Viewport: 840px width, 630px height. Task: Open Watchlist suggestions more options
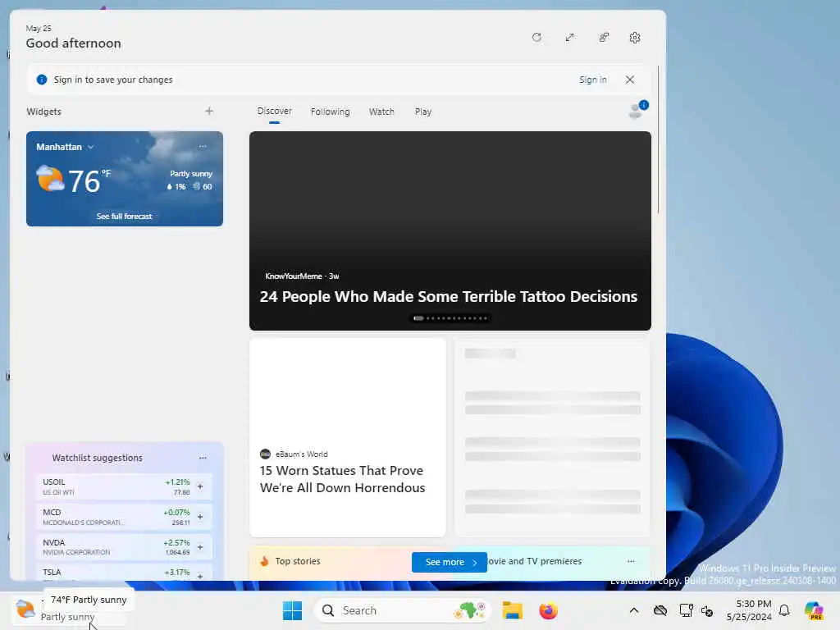[x=203, y=458]
